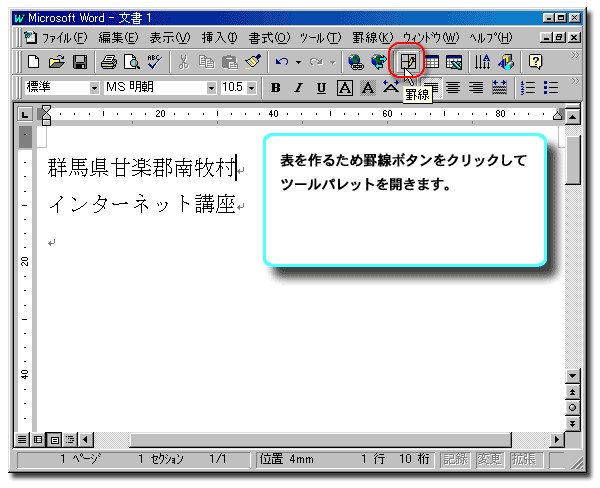Run the ABC spelling check icon
Screen dimensions: 600x488
155,62
